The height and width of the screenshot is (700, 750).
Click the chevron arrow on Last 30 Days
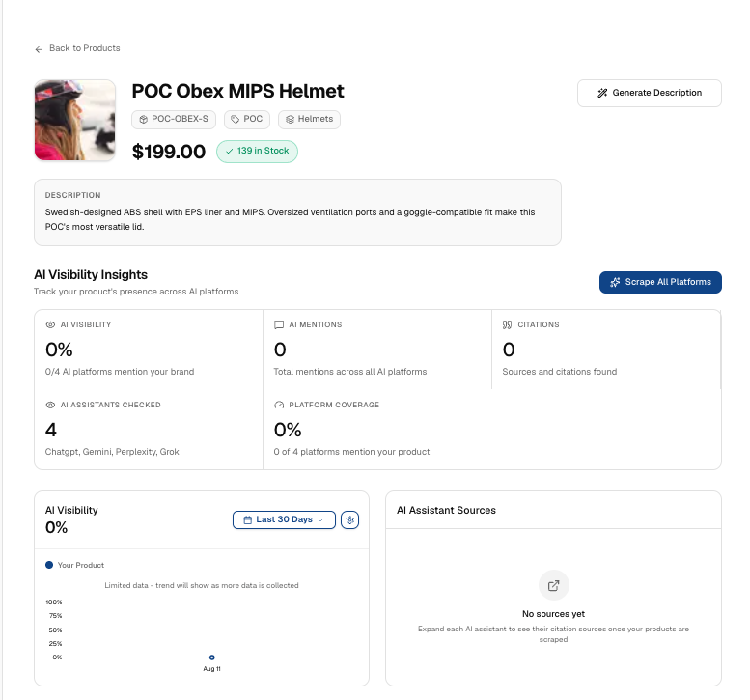click(320, 520)
